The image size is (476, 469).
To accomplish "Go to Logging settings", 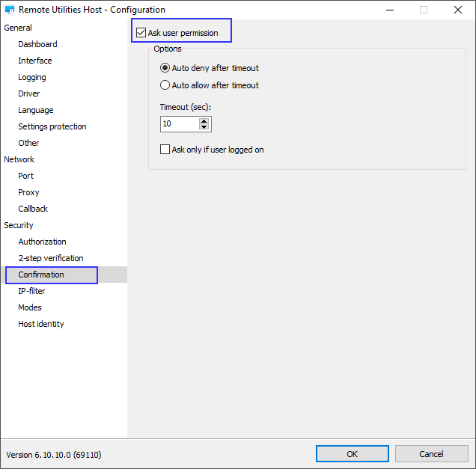I will 32,77.
